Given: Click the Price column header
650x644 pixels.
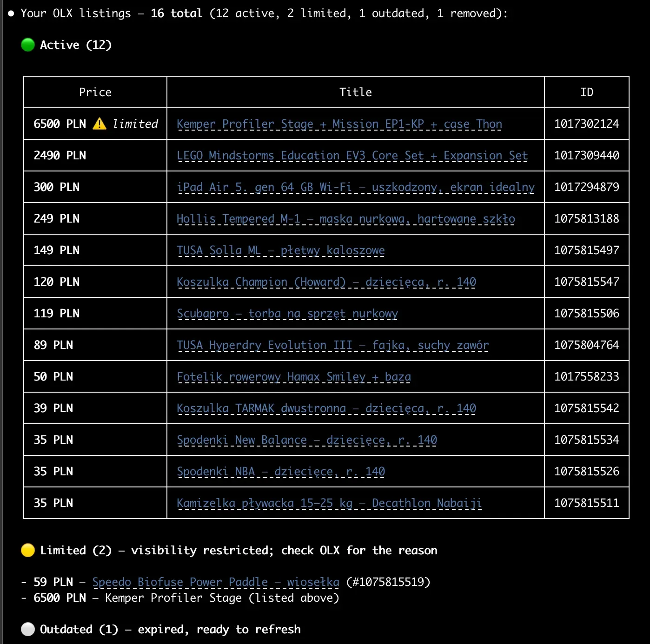Looking at the screenshot, I should (x=95, y=92).
